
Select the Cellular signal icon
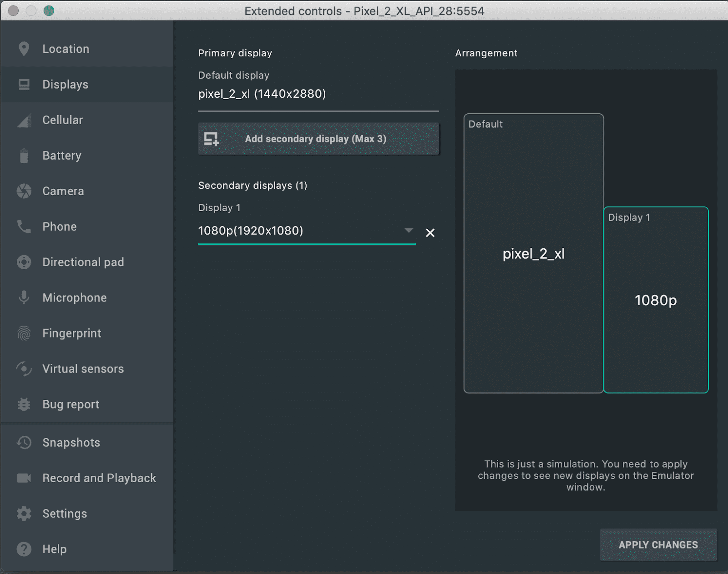[x=23, y=120]
